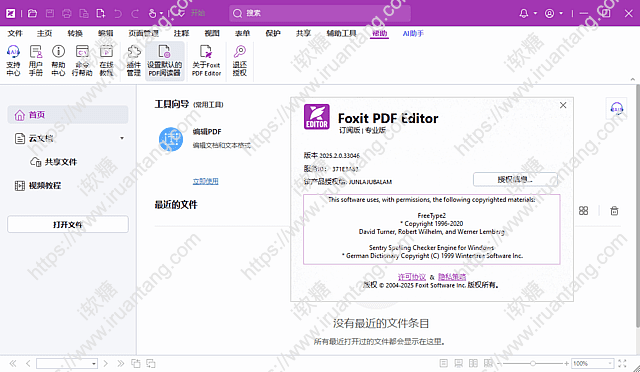Click 关于Foxit PDF Editor ribbon button
This screenshot has height=372, width=640.
tap(206, 60)
